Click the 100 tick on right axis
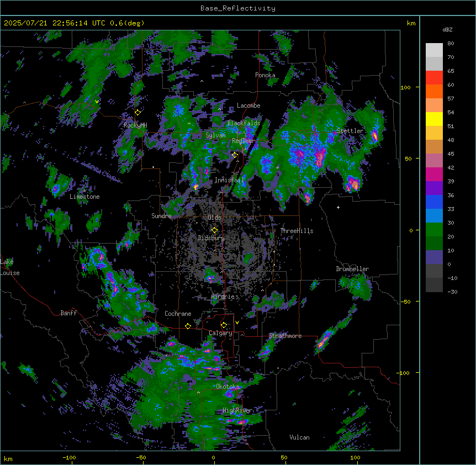 [405, 87]
